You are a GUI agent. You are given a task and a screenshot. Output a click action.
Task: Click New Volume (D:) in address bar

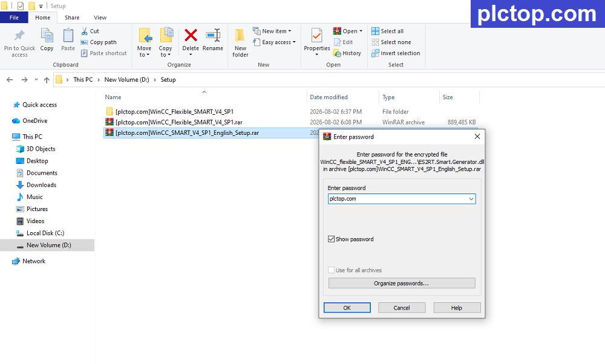(x=126, y=80)
